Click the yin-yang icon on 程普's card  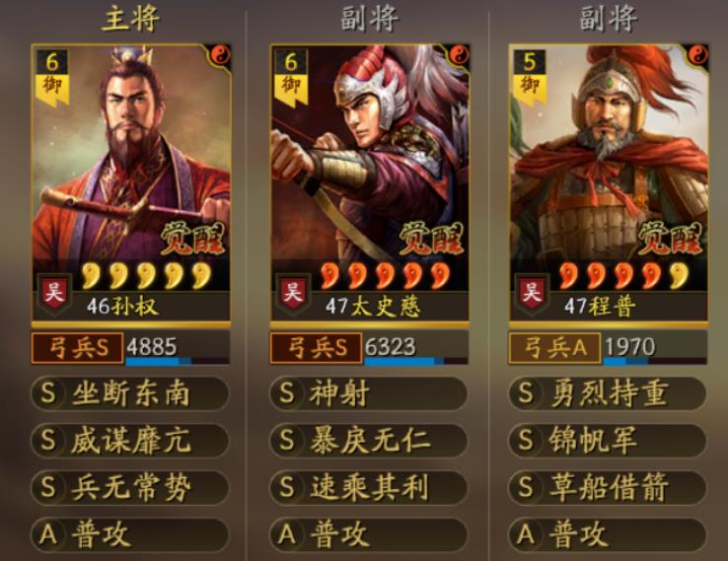[697, 55]
